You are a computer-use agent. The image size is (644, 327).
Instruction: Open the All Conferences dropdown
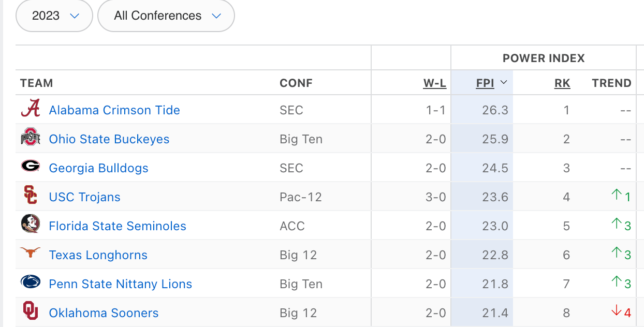[166, 16]
